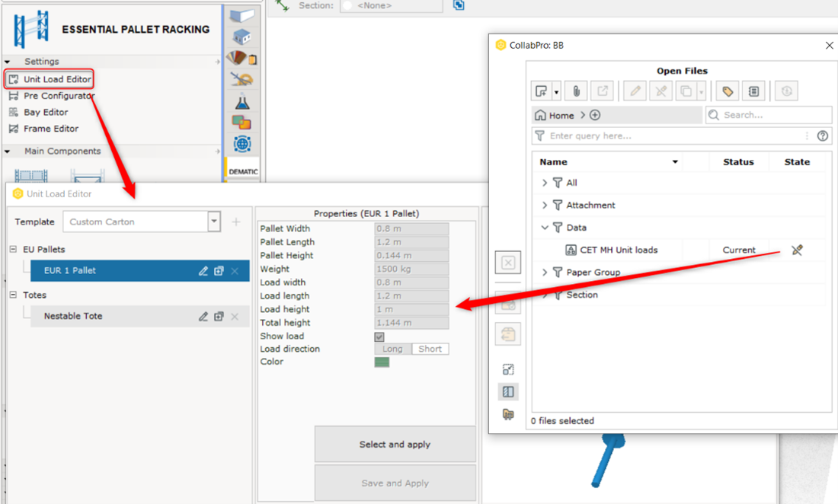Open the color fan materials tab icon

click(x=241, y=58)
